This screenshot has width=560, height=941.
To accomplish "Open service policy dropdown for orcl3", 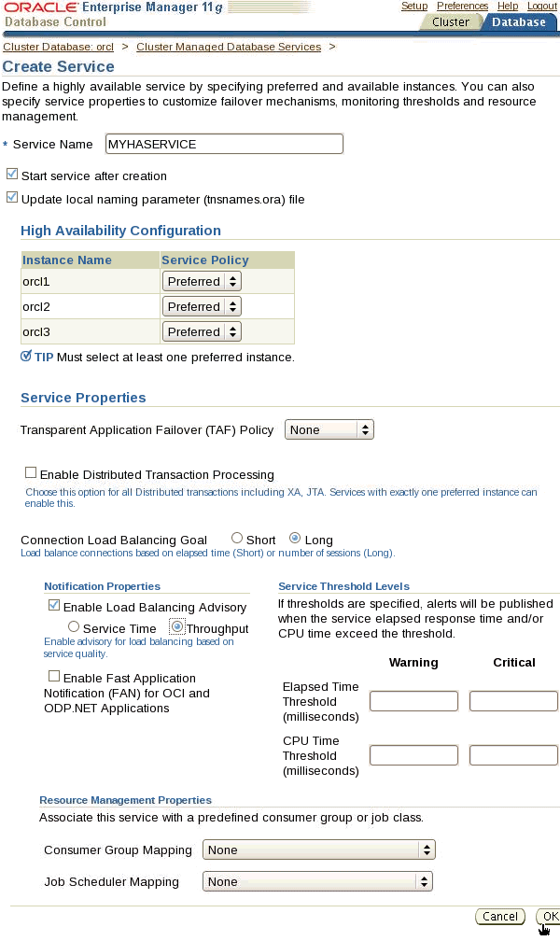I will coord(200,330).
